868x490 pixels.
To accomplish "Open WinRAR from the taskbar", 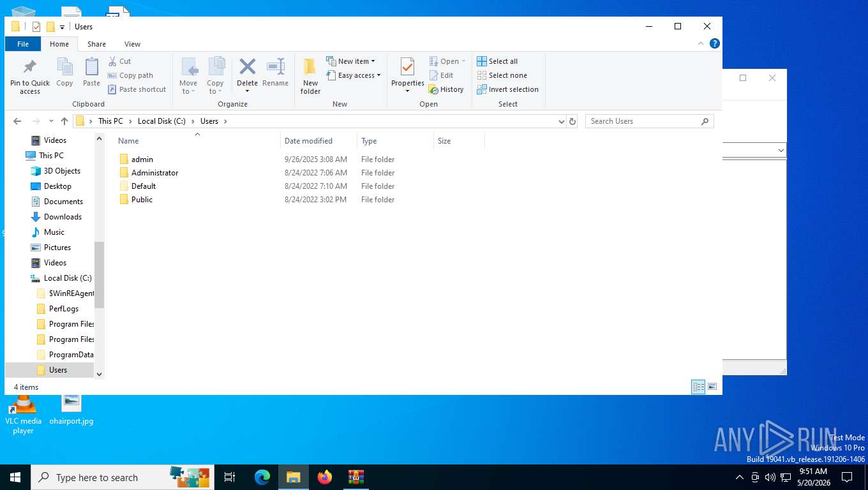I will coord(356,477).
